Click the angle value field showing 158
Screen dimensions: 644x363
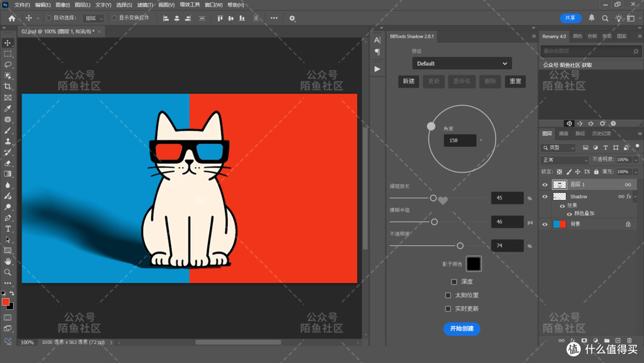coord(460,140)
